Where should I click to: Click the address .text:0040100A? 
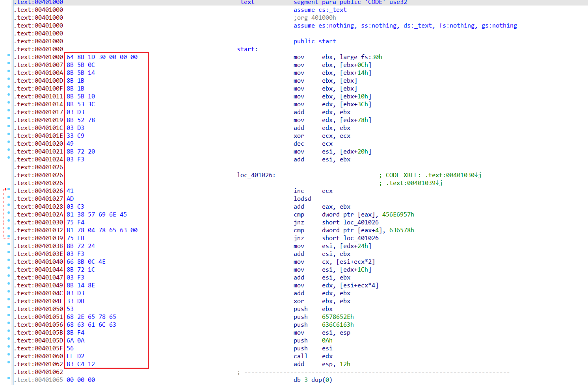point(39,73)
